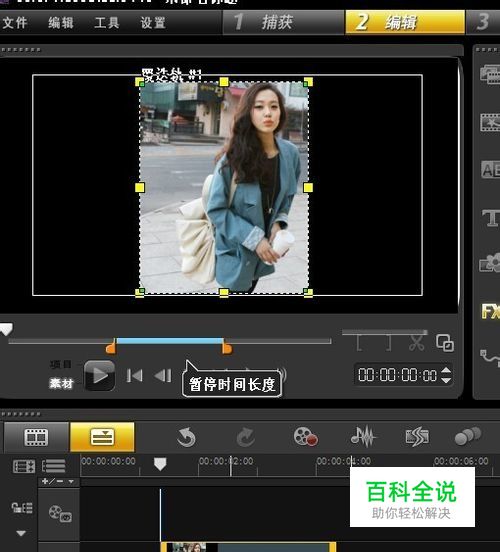Image resolution: width=500 pixels, height=552 pixels.
Task: Step back one frame with Previous button
Action: [x=163, y=375]
